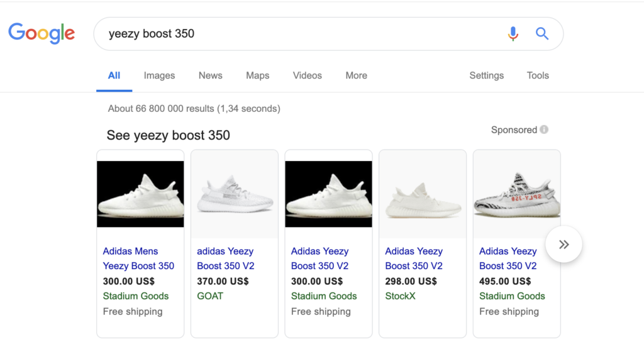
Task: Click the GOAT listing shoe image
Action: 235,194
